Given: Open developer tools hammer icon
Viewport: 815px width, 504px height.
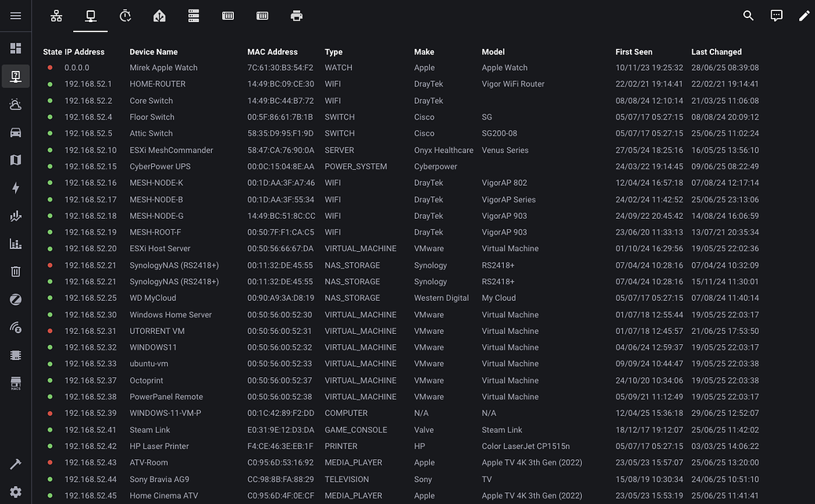Looking at the screenshot, I should click(16, 464).
